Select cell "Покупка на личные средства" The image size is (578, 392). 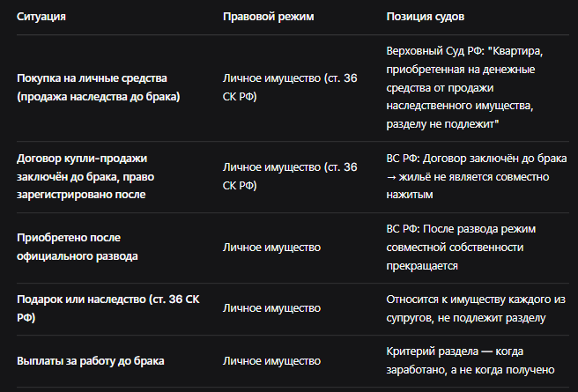(99, 87)
